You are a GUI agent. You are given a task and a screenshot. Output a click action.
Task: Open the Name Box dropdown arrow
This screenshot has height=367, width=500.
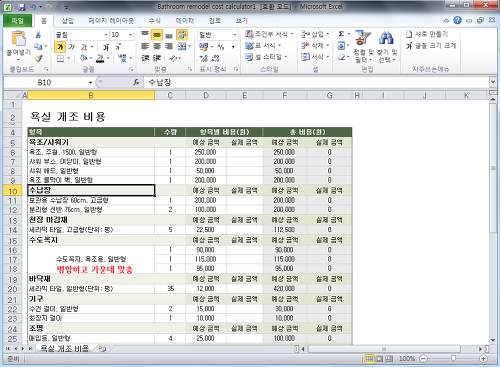pyautogui.click(x=90, y=82)
